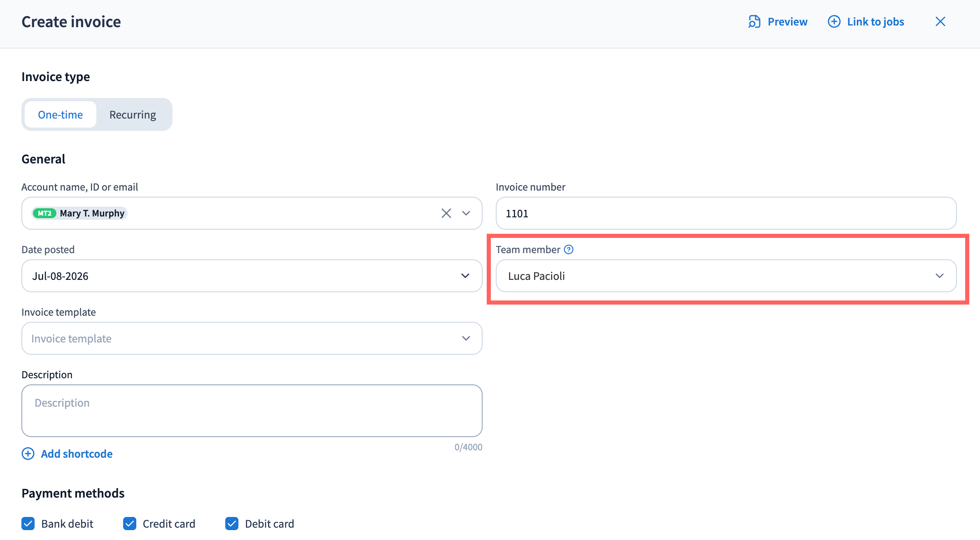This screenshot has height=540, width=980.
Task: Expand the account name dropdown chevron
Action: [466, 213]
